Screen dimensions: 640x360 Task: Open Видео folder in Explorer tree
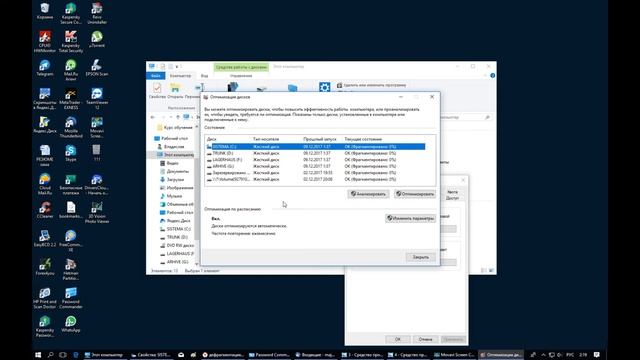click(169, 163)
